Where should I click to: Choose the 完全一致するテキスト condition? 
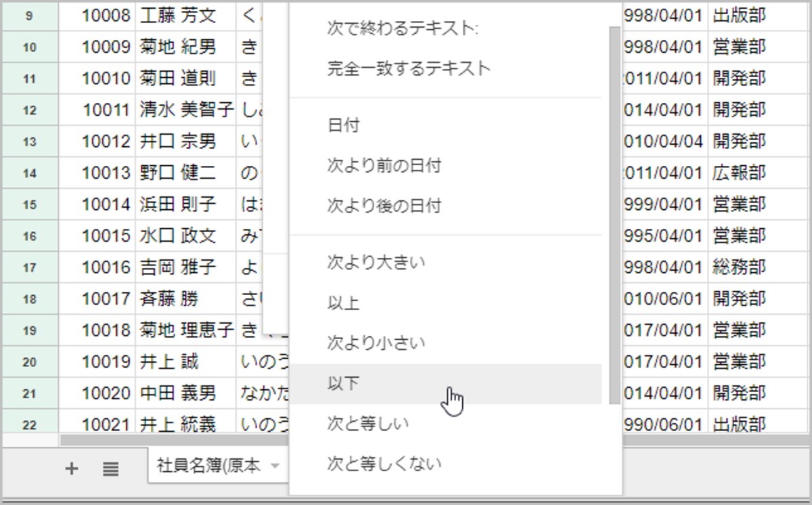tap(445, 68)
